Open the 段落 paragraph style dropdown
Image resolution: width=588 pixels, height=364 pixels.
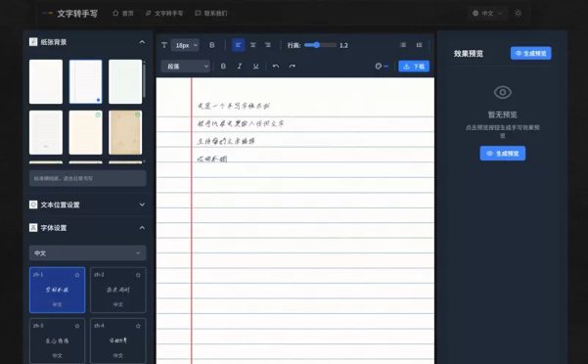[185, 67]
